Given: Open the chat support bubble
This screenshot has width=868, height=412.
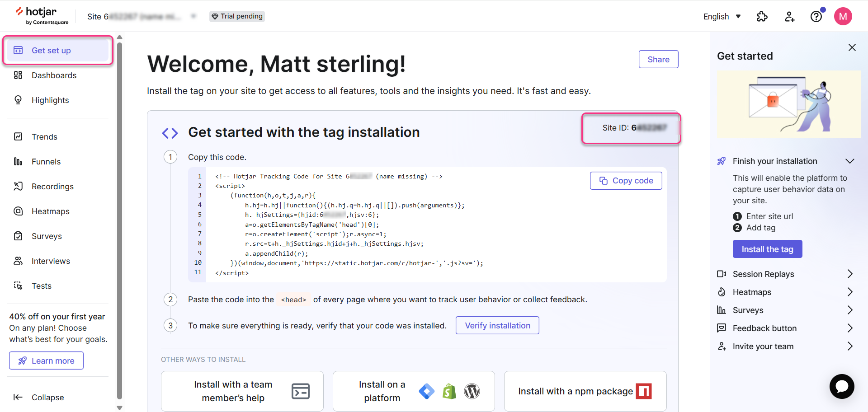Looking at the screenshot, I should coord(842,386).
